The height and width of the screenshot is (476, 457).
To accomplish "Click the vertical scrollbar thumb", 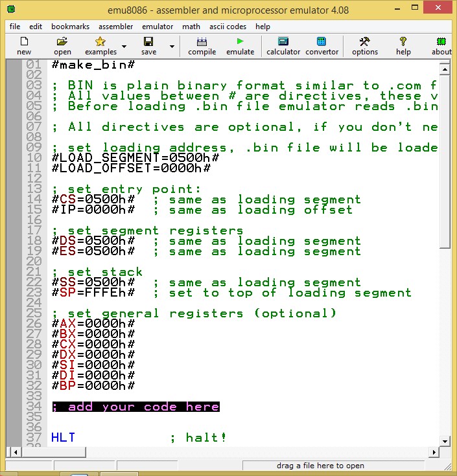I will [445, 162].
